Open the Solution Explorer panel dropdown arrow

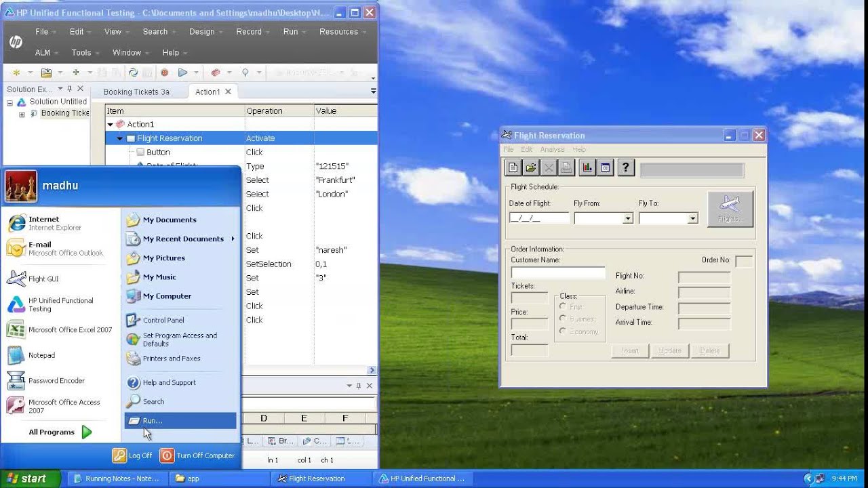pyautogui.click(x=60, y=89)
